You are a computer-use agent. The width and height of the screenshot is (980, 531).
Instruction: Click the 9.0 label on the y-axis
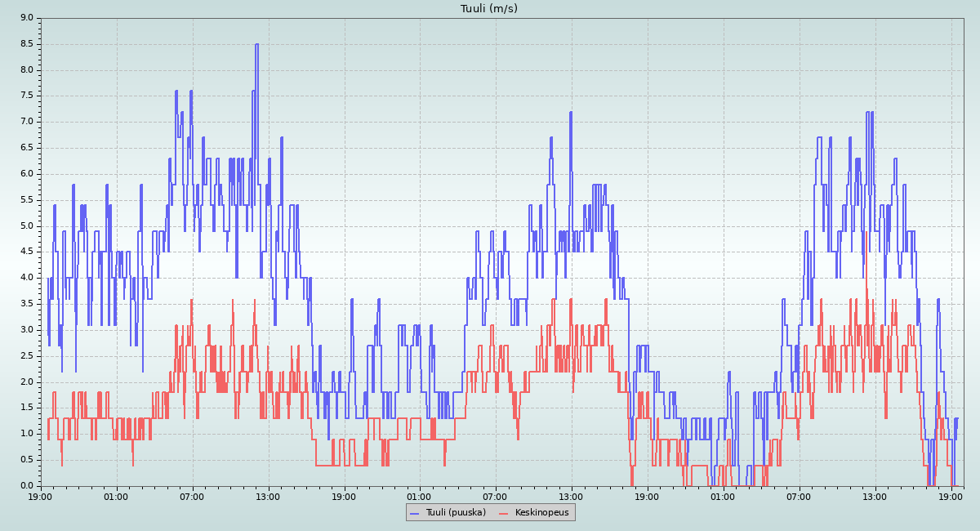pos(26,18)
